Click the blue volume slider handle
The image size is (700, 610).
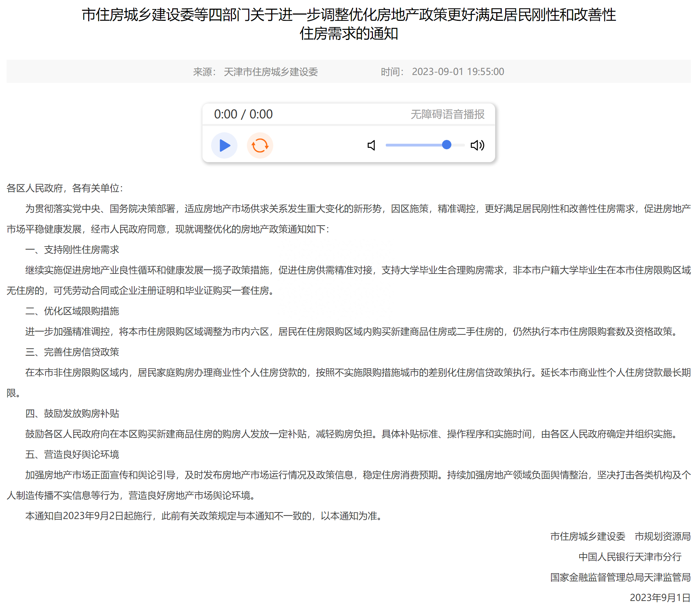(x=447, y=145)
